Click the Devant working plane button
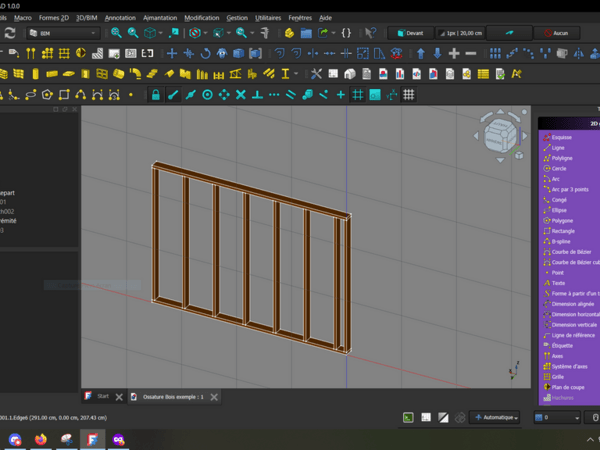This screenshot has width=600, height=450. (x=412, y=33)
